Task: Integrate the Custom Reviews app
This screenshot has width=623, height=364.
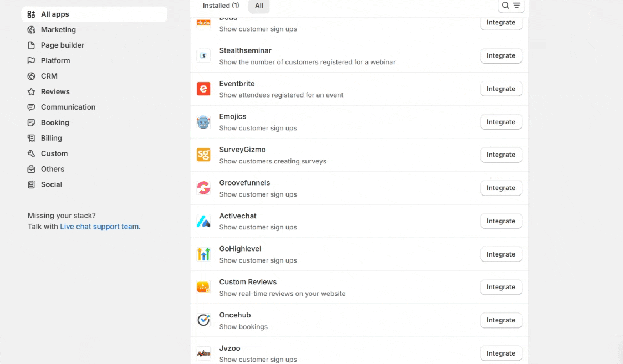Action: point(501,287)
